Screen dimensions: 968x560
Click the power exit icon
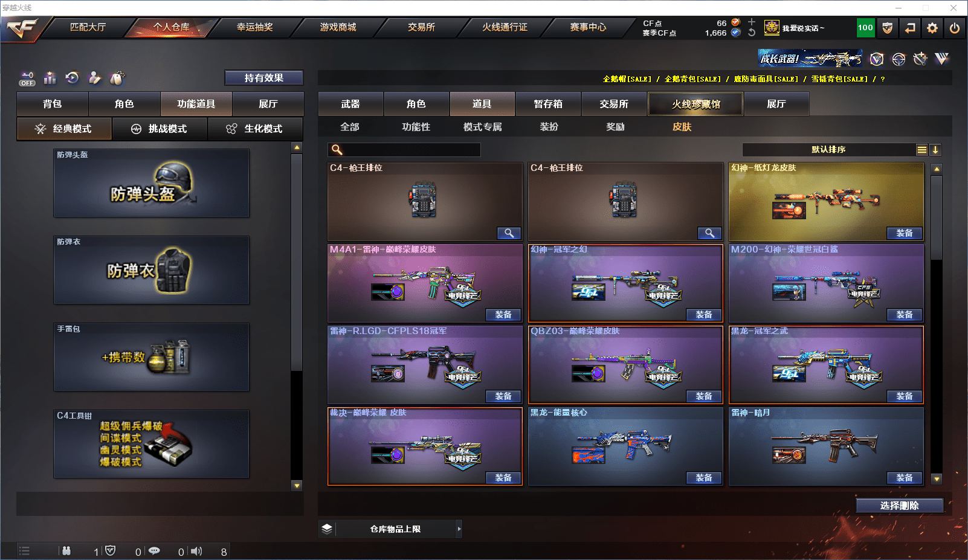(x=955, y=28)
